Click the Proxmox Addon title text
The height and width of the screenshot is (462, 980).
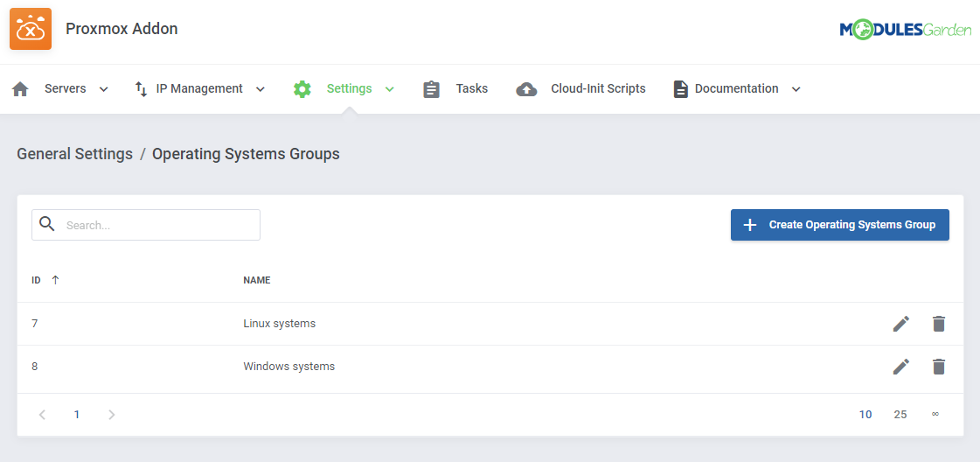pyautogui.click(x=122, y=29)
